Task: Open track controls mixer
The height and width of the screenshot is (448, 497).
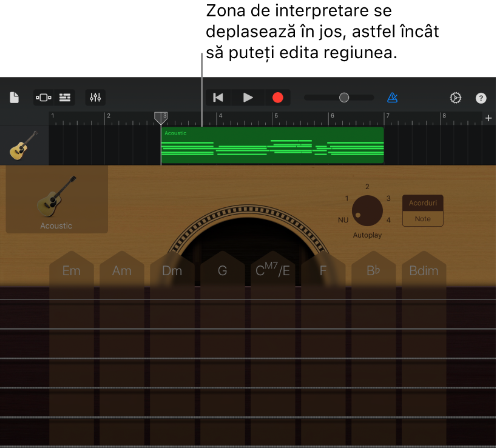Action: pos(95,98)
